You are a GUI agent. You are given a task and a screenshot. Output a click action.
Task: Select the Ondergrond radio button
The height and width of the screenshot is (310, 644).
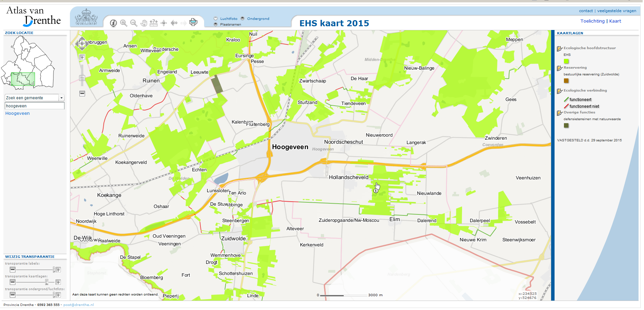click(x=242, y=19)
